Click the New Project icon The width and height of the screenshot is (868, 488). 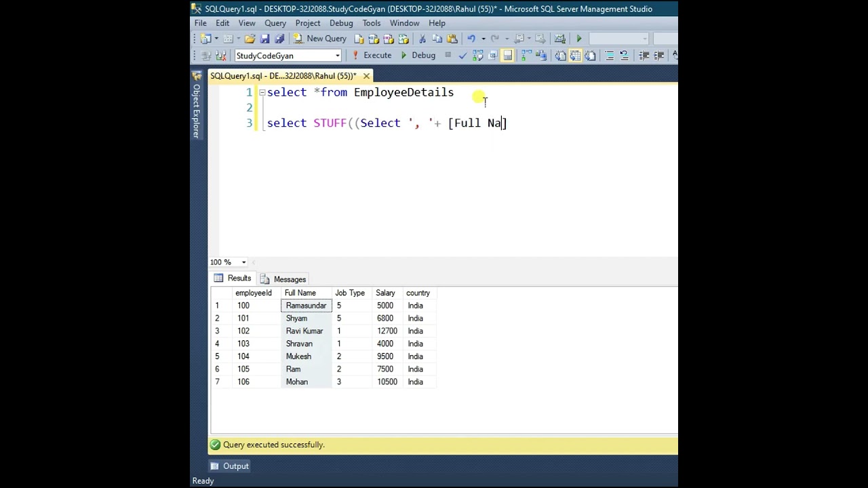coord(205,39)
